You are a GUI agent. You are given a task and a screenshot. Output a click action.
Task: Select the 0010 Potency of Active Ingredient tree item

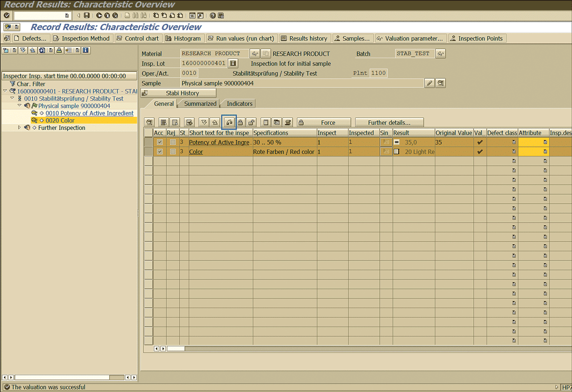click(x=90, y=113)
